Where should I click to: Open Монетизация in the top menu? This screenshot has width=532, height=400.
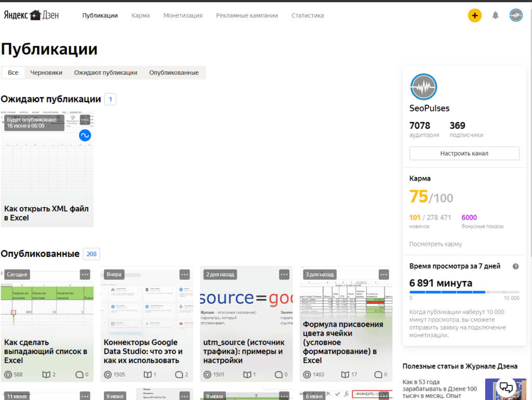[x=183, y=16]
